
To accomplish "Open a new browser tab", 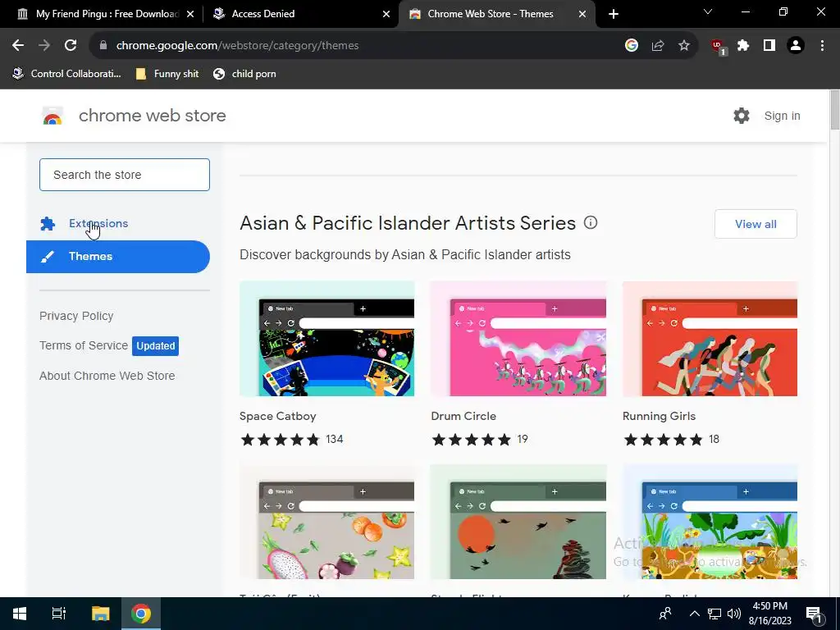I will 614,14.
